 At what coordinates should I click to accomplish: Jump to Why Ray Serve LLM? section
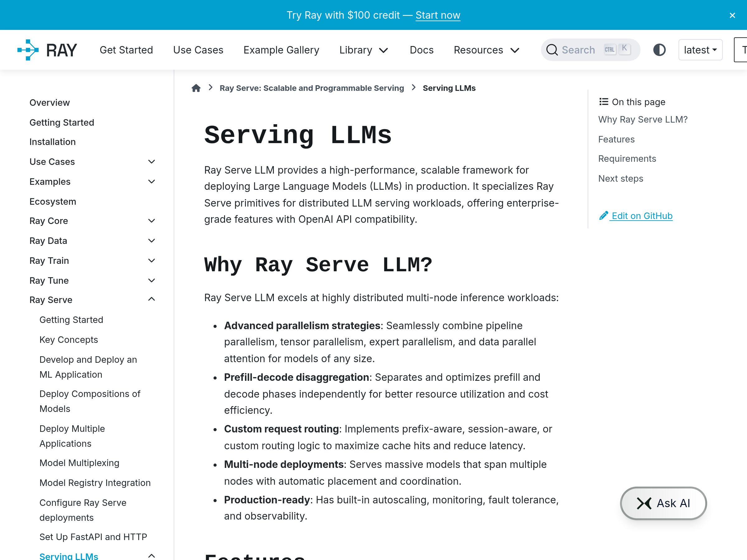pos(643,119)
